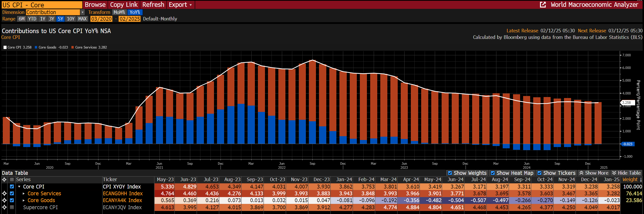Screen dimensions: 644x214
Task: Select the 10Y range tab
Action: click(71, 19)
